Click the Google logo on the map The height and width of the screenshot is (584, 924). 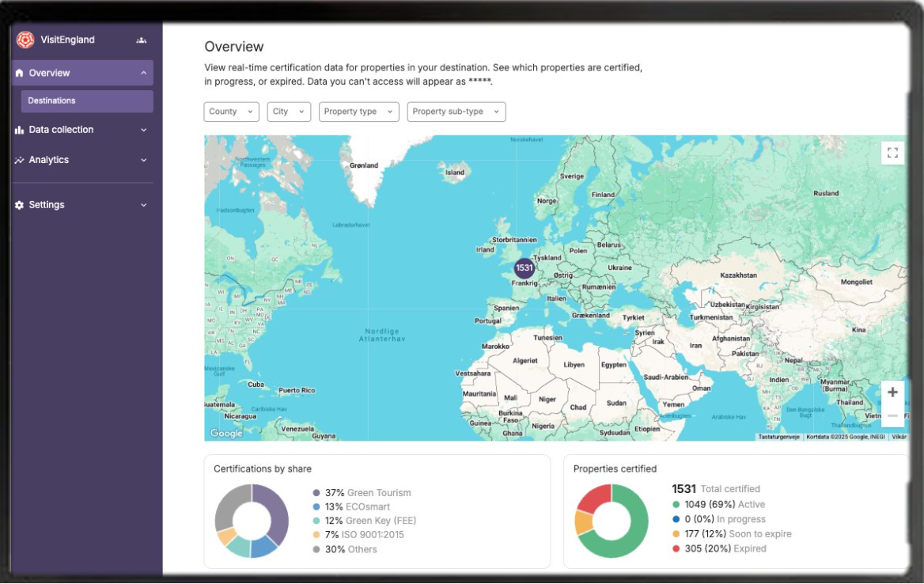pos(227,433)
